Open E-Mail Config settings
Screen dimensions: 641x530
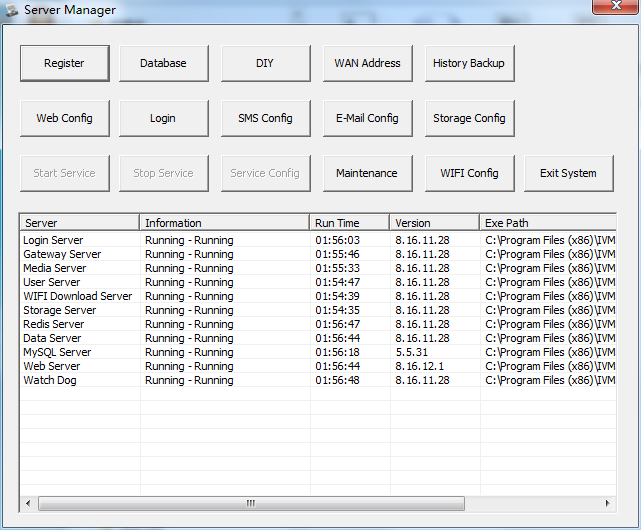367,118
